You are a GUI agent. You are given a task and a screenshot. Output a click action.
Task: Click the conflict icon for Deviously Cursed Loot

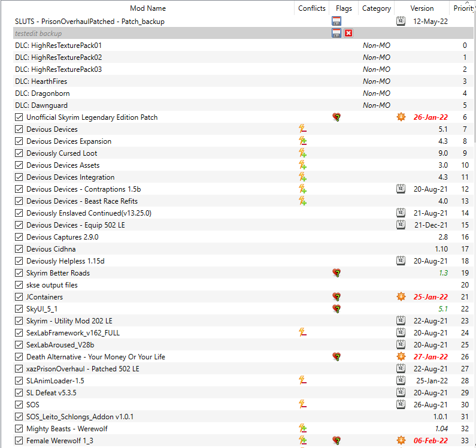302,153
